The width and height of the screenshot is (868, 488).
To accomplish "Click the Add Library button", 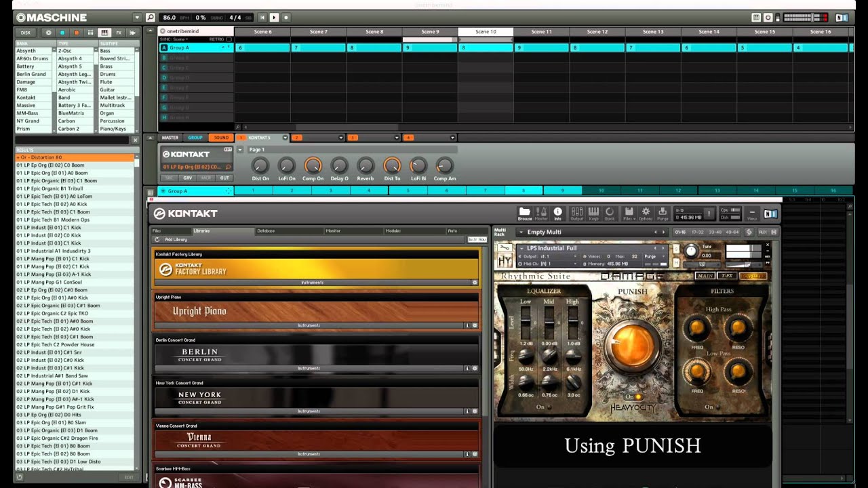I will [175, 239].
